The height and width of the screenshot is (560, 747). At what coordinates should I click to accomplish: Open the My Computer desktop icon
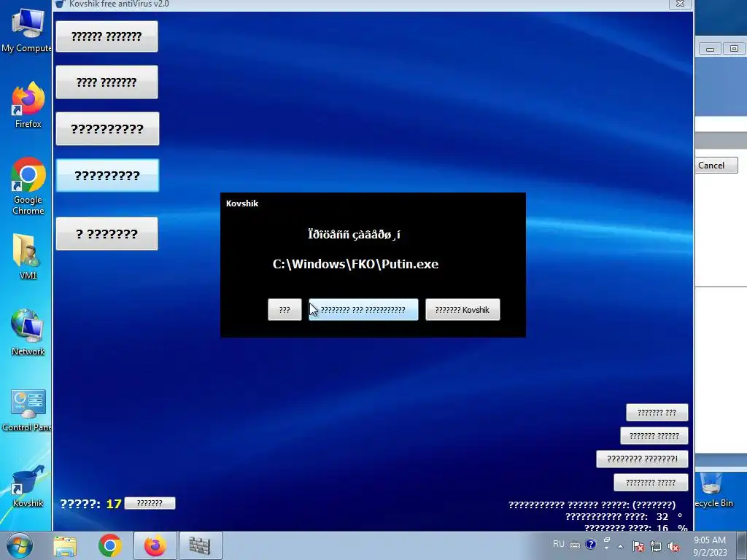27,29
